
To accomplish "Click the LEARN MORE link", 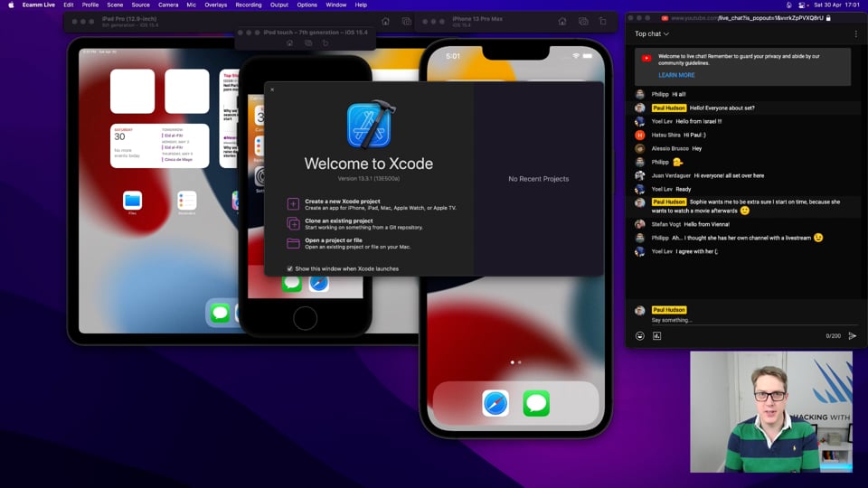I will click(676, 75).
